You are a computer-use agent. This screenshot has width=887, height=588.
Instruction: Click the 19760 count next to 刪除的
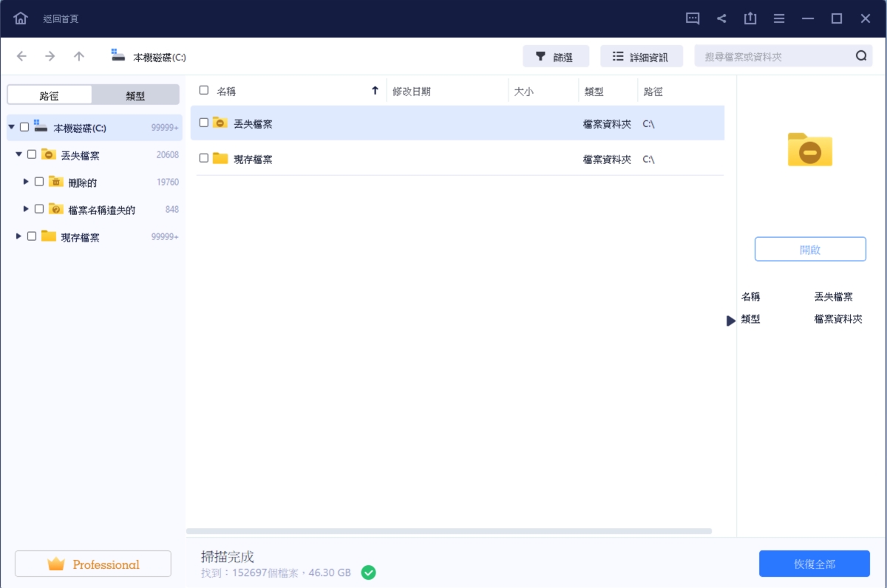[x=168, y=182]
